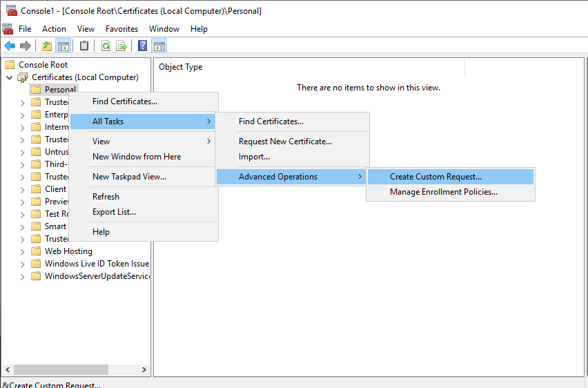Click the Object Type column header
Screen dimensions: 588x388
click(181, 67)
